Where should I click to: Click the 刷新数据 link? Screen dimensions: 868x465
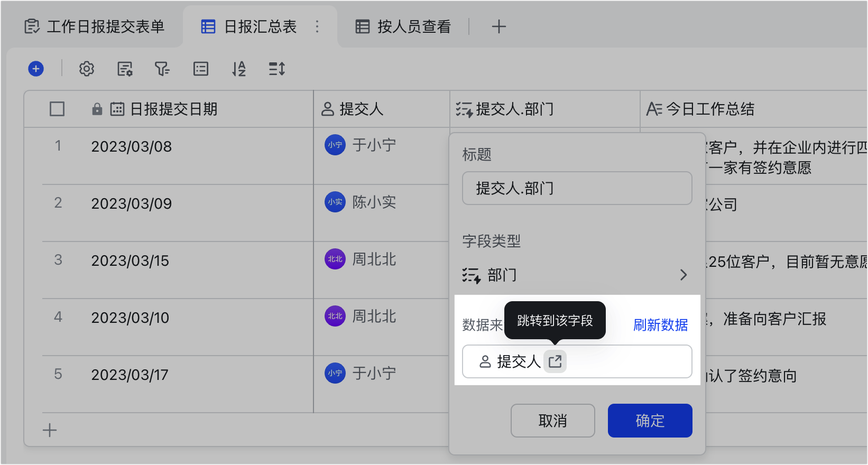click(660, 325)
